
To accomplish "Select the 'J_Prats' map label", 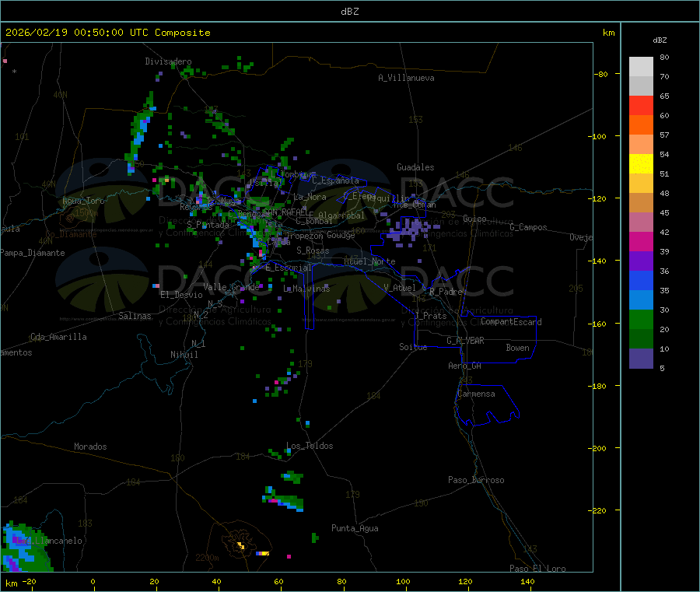I will (x=430, y=315).
